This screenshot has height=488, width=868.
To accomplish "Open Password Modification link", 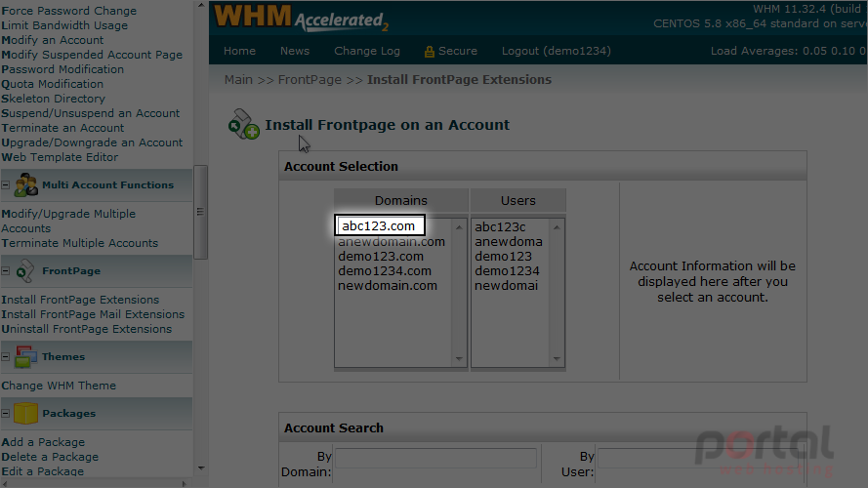I will (62, 69).
